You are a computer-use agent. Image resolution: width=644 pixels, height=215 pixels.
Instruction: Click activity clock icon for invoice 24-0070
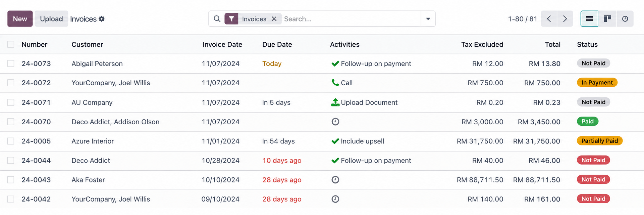pyautogui.click(x=335, y=122)
